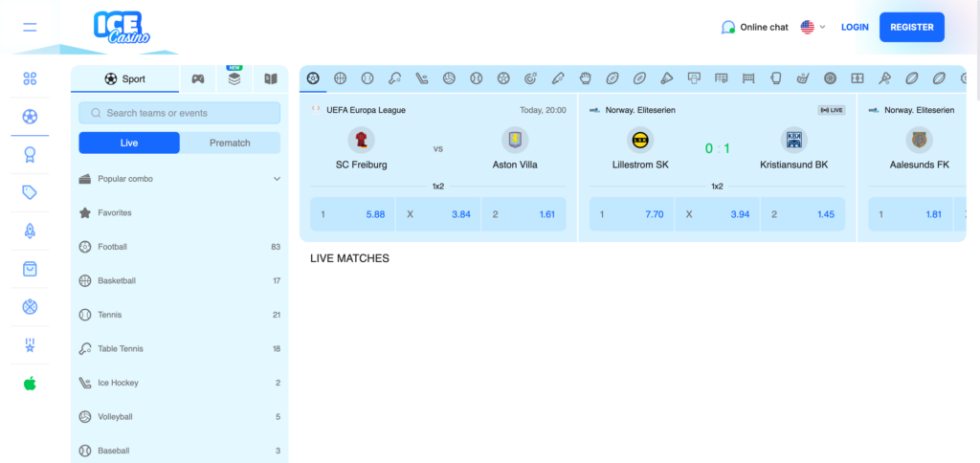Select badminton shuttlecock icon in sports strip
This screenshot has height=463, width=980.
[667, 78]
